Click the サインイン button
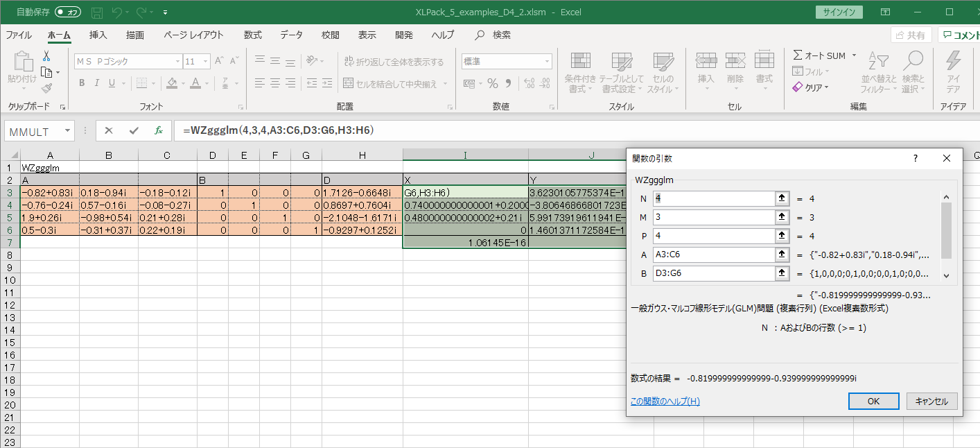 point(839,12)
